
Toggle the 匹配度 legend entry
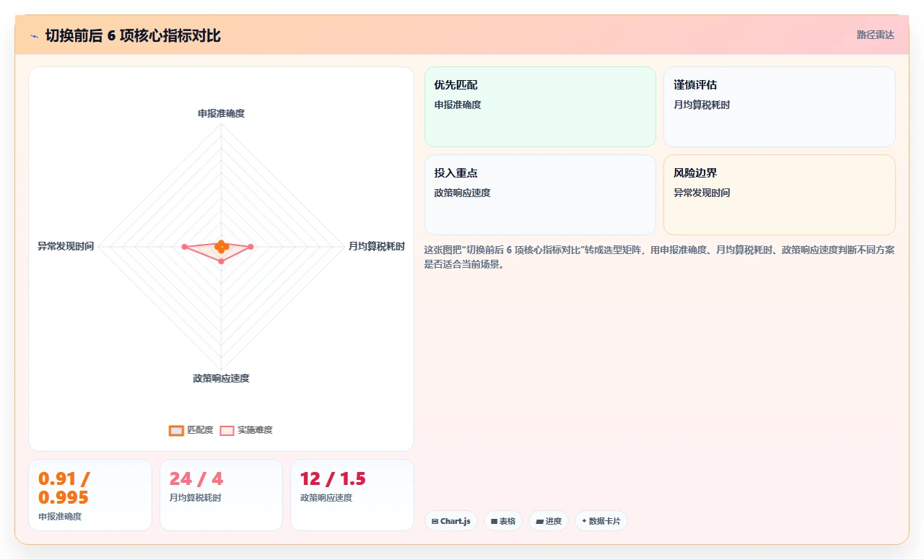[x=191, y=430]
